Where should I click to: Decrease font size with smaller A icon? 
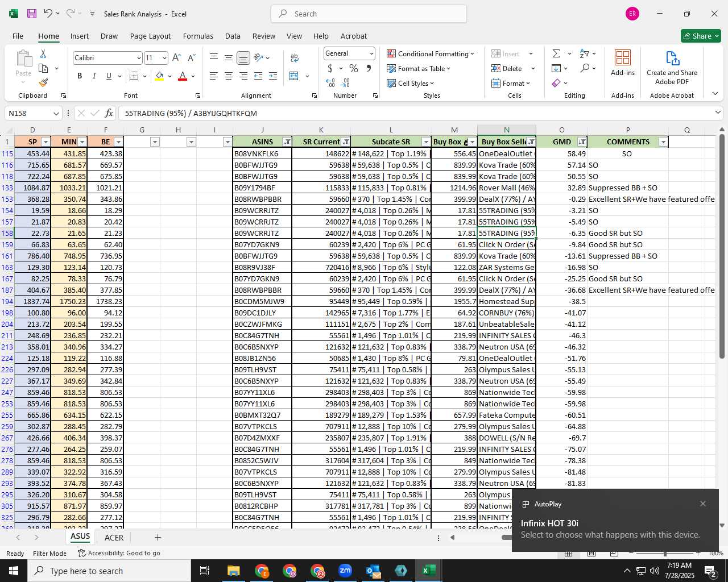click(x=191, y=58)
